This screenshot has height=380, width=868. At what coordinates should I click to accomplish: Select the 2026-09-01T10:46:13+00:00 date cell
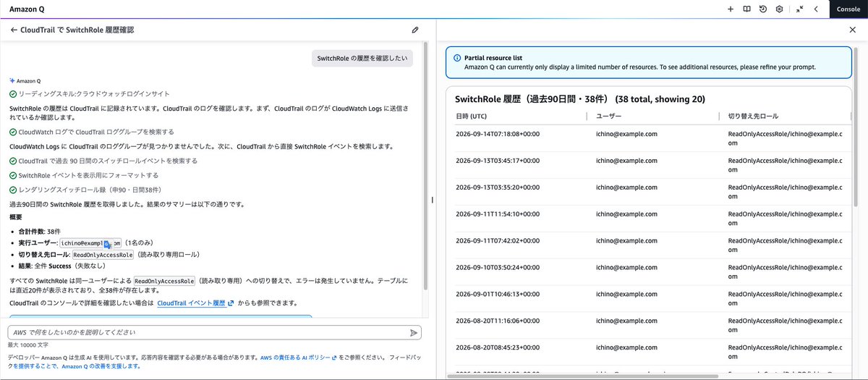(x=498, y=295)
